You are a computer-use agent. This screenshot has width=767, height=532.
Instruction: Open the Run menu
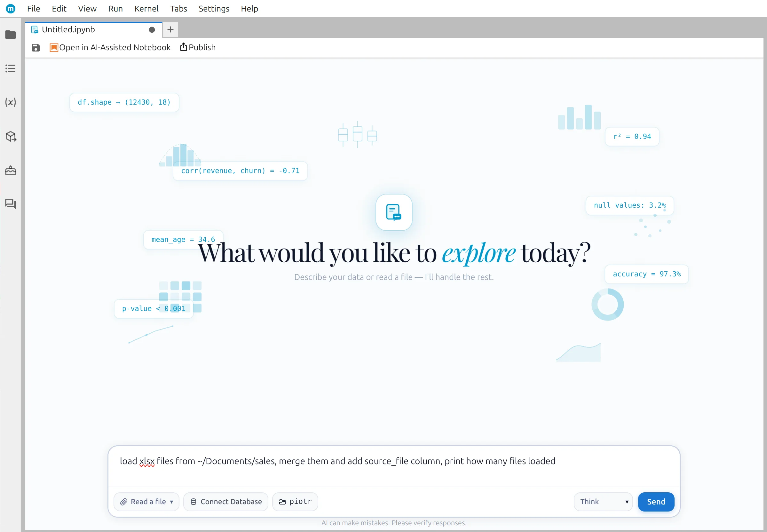point(115,9)
